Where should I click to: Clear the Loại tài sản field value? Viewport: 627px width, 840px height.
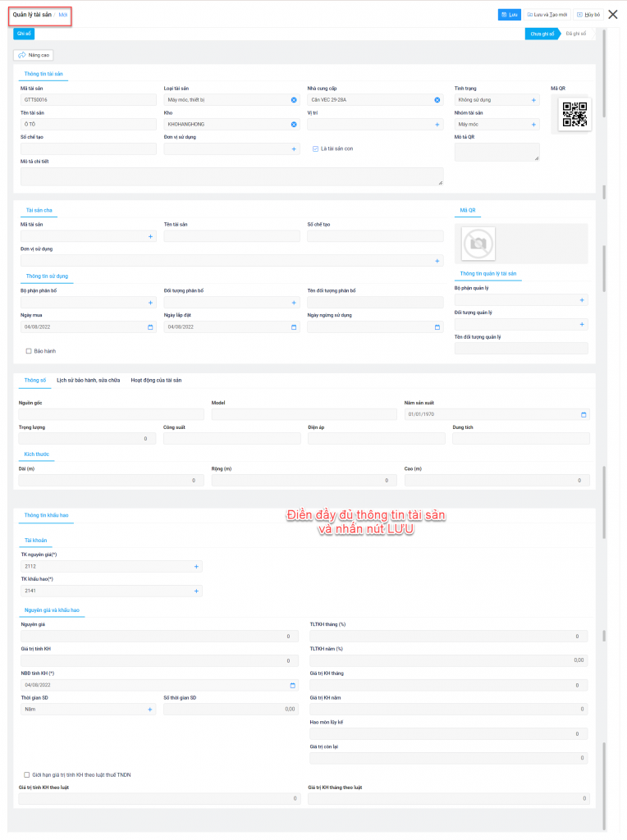click(x=294, y=100)
